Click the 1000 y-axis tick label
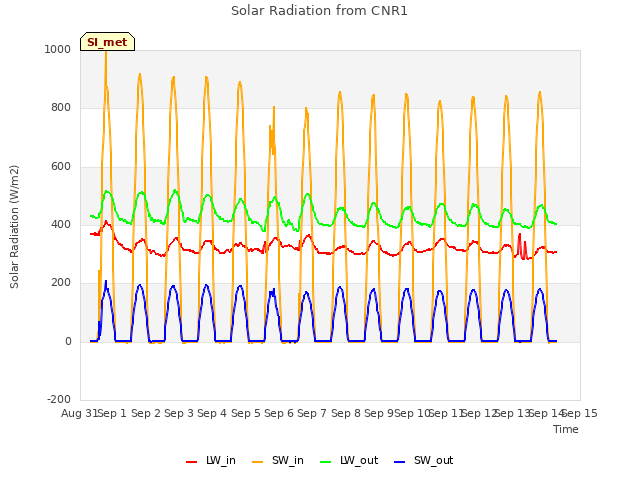 [58, 49]
